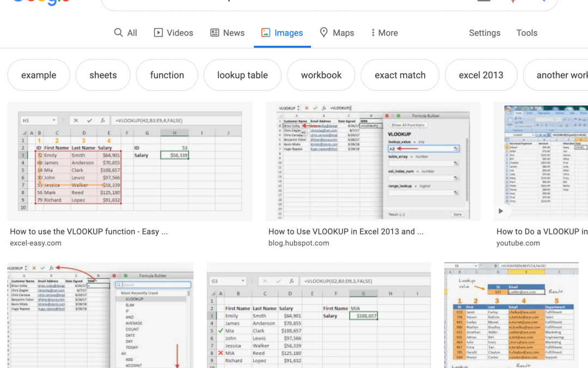This screenshot has width=588, height=368.
Task: Open 'How to Do a VLOOKUP' title link
Action: 542,232
